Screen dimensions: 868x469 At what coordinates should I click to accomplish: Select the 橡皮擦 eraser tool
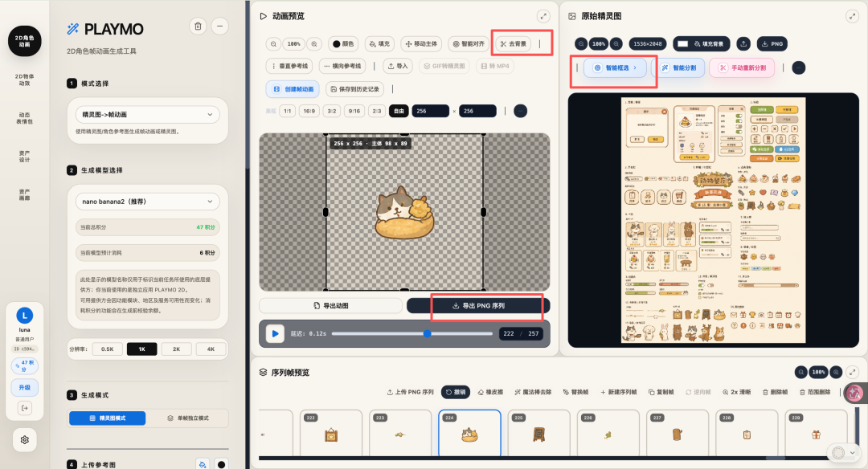tap(490, 392)
